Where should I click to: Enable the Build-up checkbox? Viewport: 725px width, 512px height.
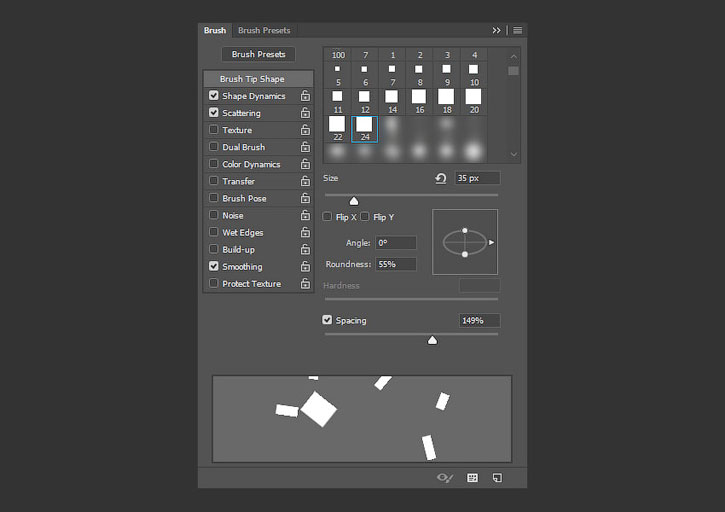pos(214,249)
